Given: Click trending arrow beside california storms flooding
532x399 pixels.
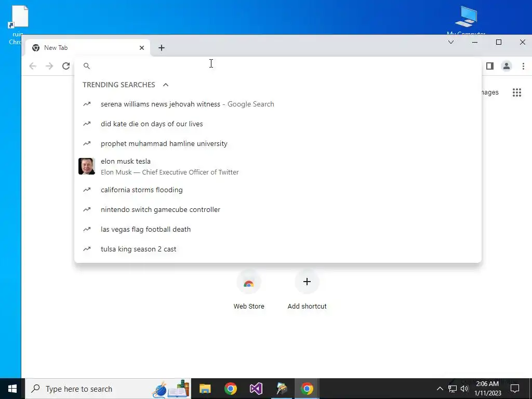Looking at the screenshot, I should coord(87,190).
